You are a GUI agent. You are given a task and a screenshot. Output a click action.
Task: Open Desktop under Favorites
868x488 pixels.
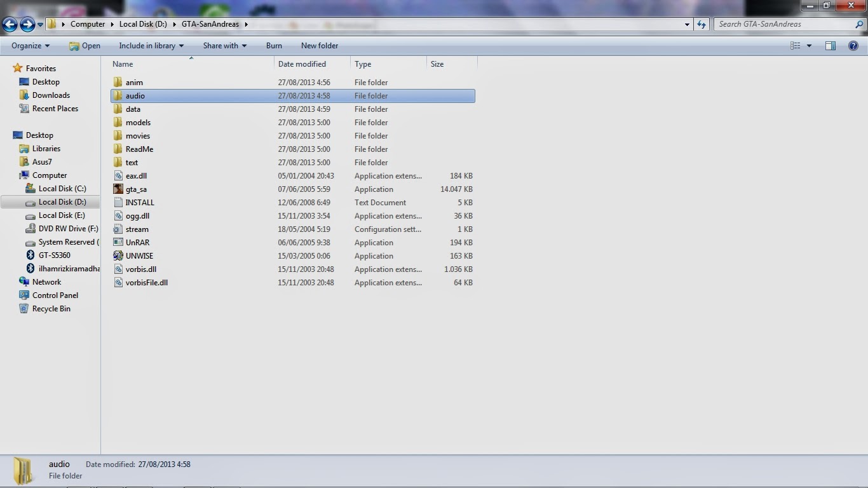[x=46, y=82]
